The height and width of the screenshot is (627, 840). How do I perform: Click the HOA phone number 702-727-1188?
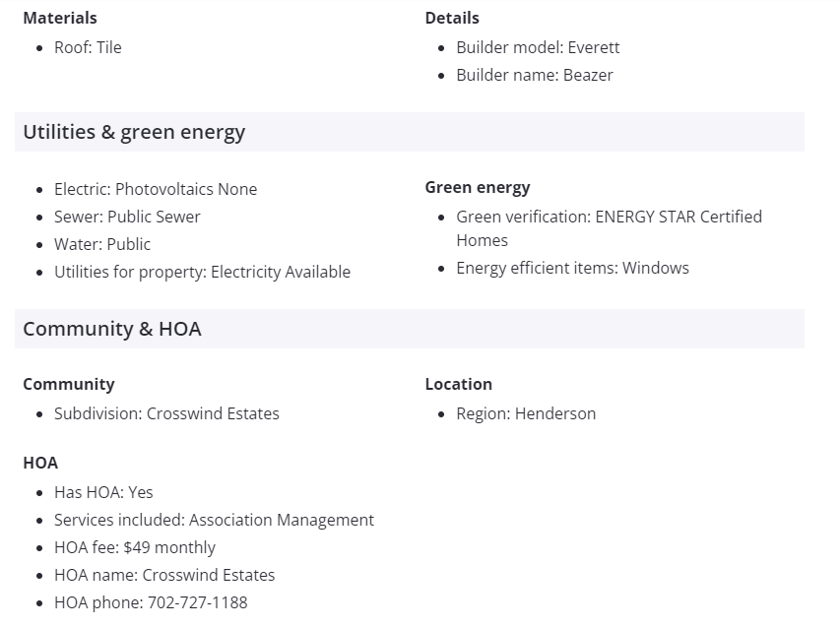(x=197, y=602)
